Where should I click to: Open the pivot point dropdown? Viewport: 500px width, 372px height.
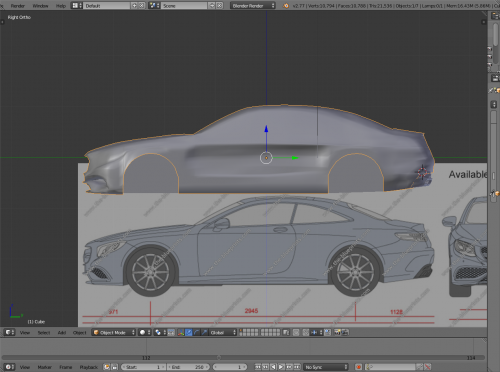click(x=160, y=332)
